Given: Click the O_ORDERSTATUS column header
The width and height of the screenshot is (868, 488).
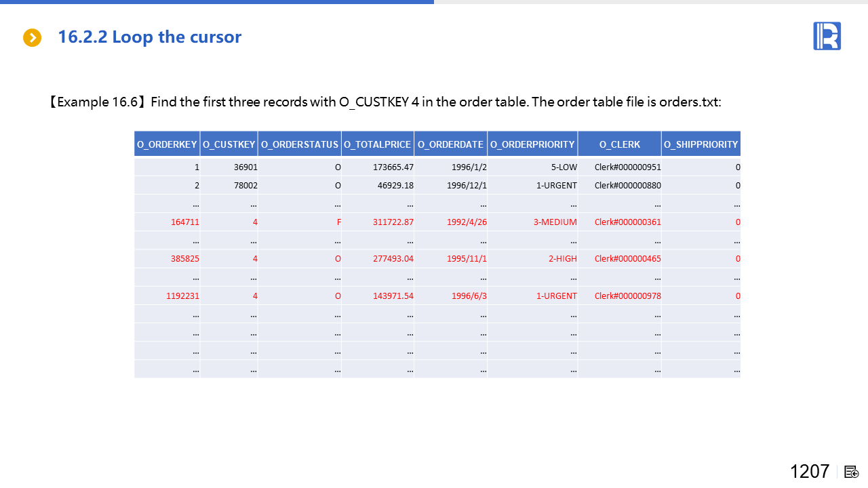Looking at the screenshot, I should click(300, 144).
